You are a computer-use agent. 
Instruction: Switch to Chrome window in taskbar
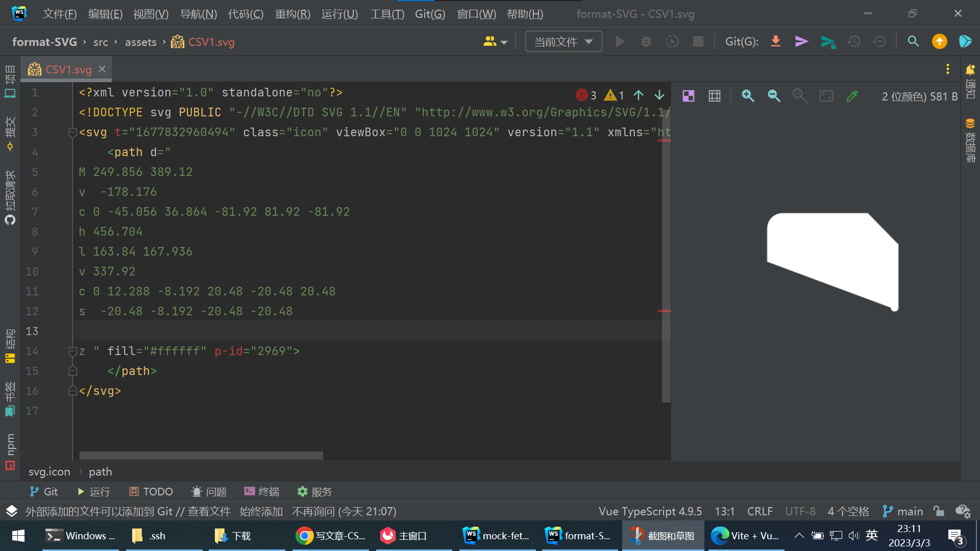(x=331, y=536)
